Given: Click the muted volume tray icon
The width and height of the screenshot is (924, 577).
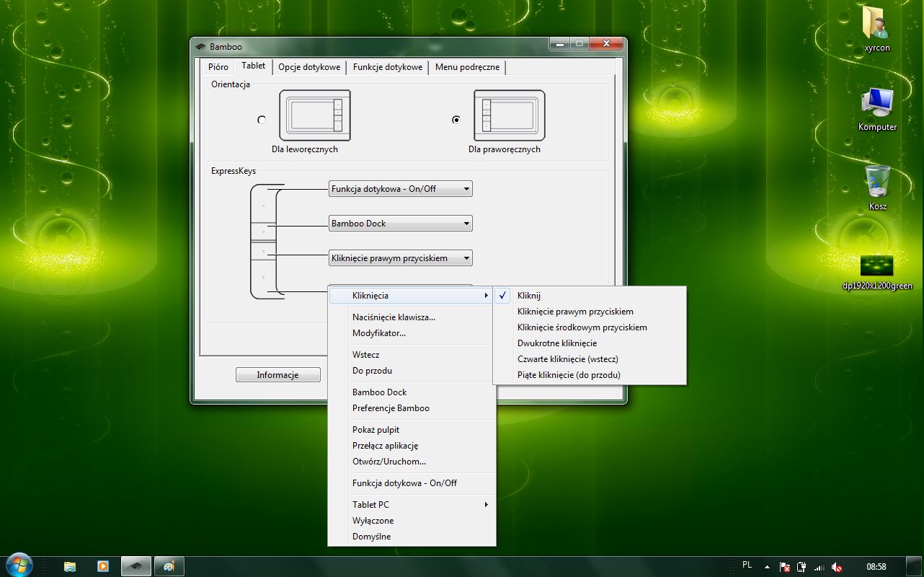Looking at the screenshot, I should point(837,567).
